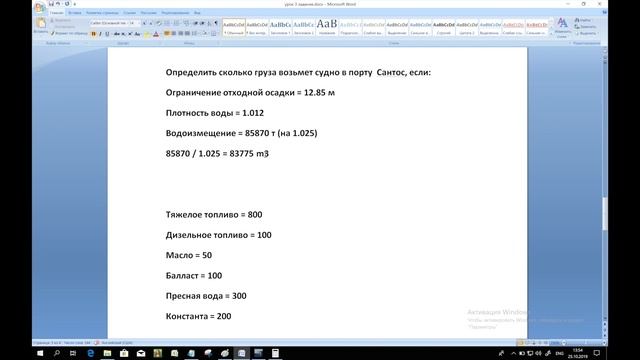Toggle show paragraph marks (¶)
The image size is (640, 360).
tap(216, 23)
